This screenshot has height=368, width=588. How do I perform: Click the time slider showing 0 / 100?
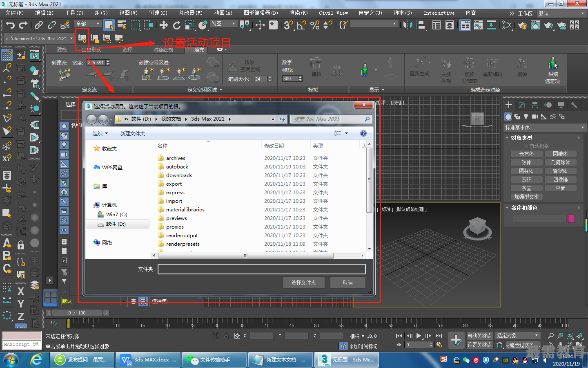coord(77,313)
